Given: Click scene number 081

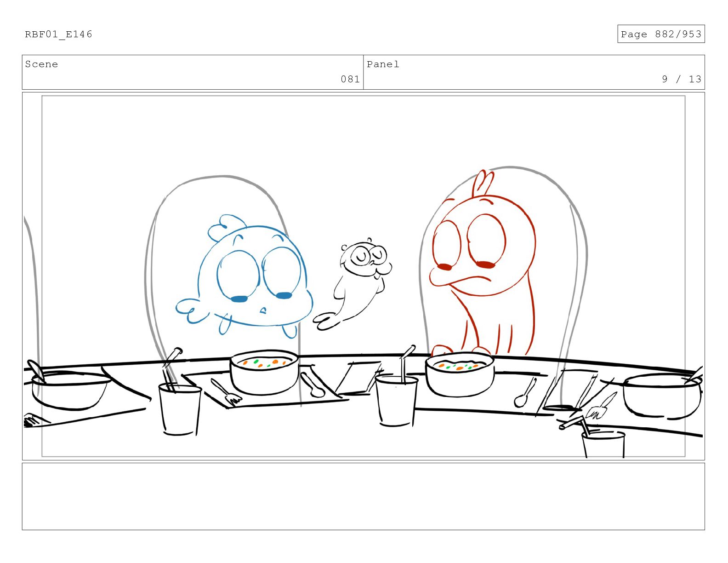Looking at the screenshot, I should [x=350, y=79].
